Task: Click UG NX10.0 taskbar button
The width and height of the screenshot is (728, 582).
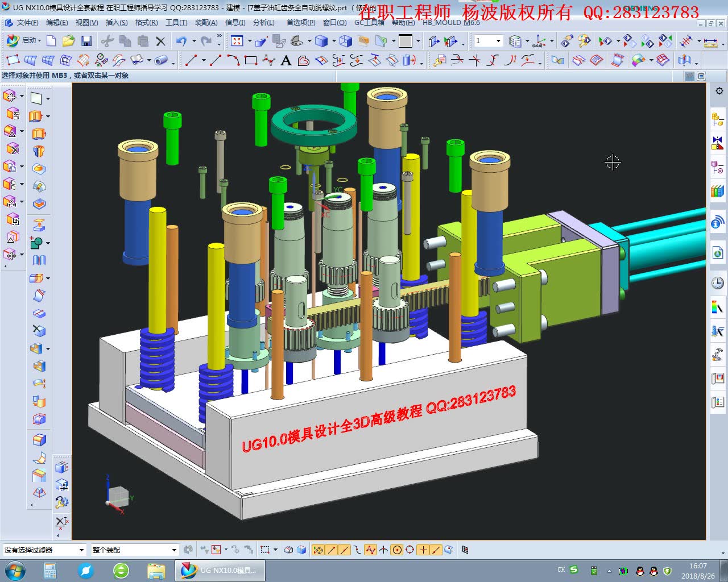Action: click(220, 570)
